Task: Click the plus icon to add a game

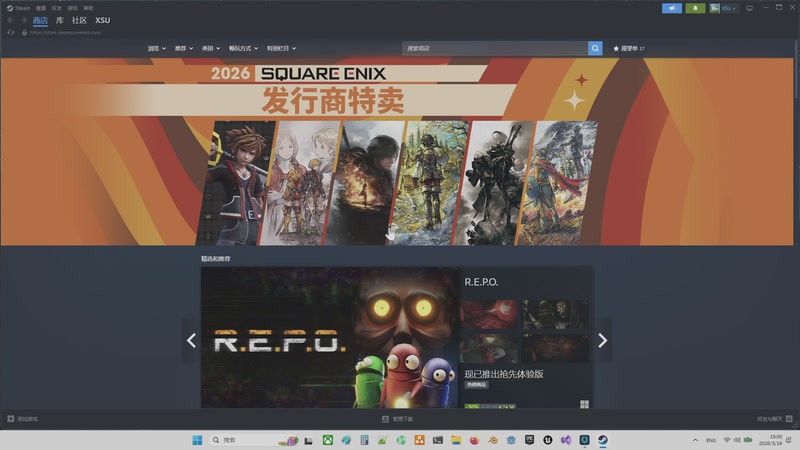Action: click(x=11, y=419)
